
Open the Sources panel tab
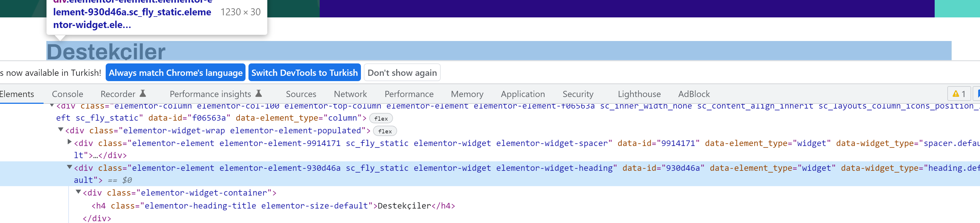[301, 94]
